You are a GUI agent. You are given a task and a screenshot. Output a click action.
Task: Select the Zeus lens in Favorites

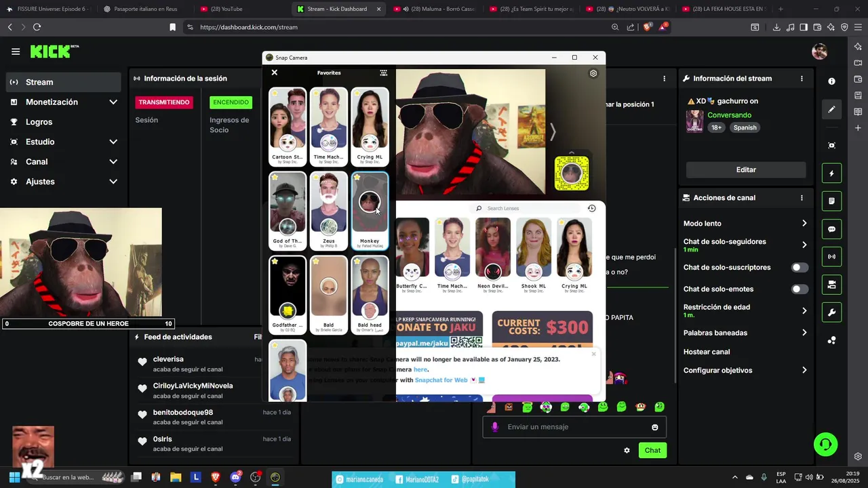pyautogui.click(x=329, y=211)
